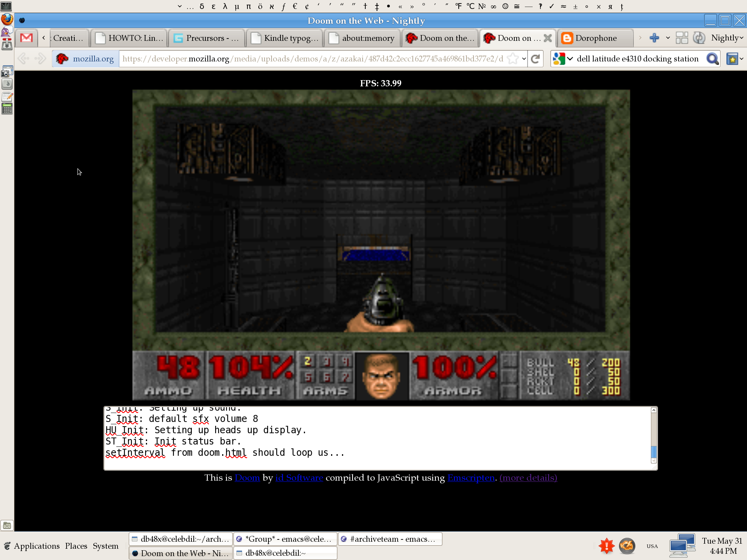Go forward one page in browser history
The height and width of the screenshot is (560, 747).
[40, 59]
